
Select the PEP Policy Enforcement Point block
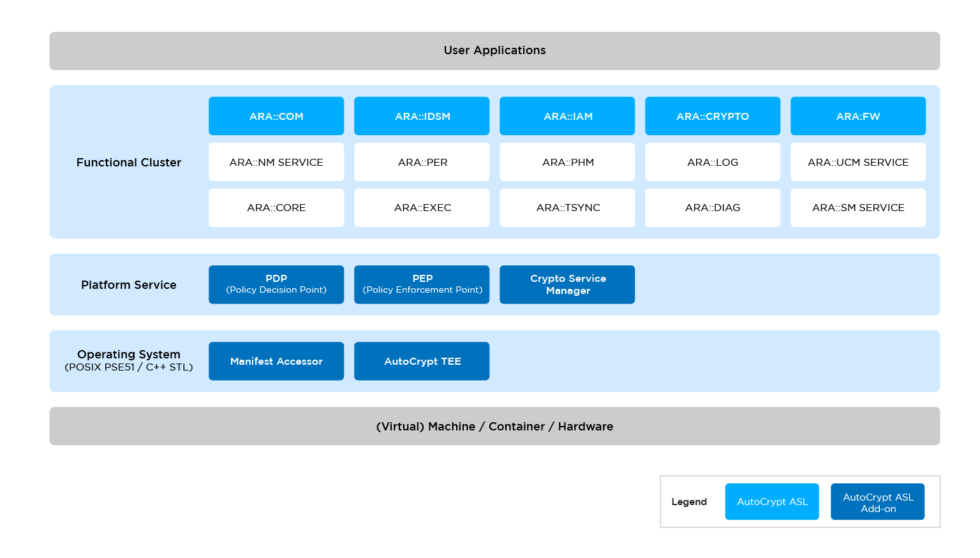tap(422, 284)
